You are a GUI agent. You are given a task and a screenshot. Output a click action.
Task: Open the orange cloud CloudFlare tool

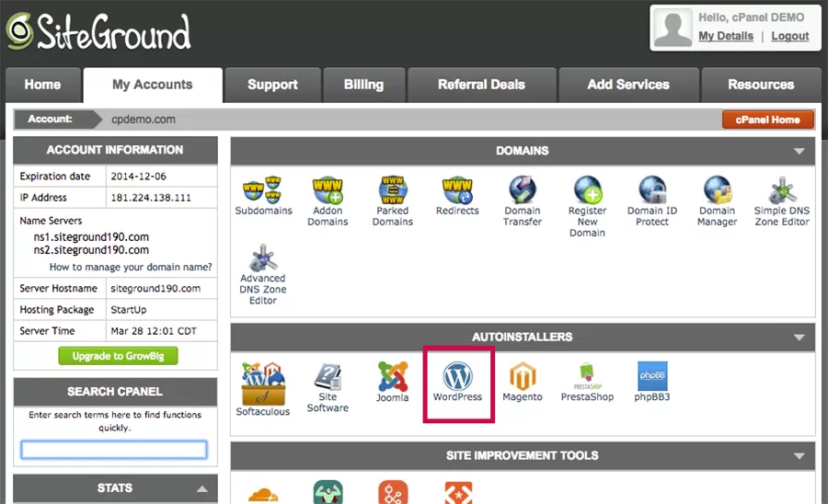click(x=263, y=494)
